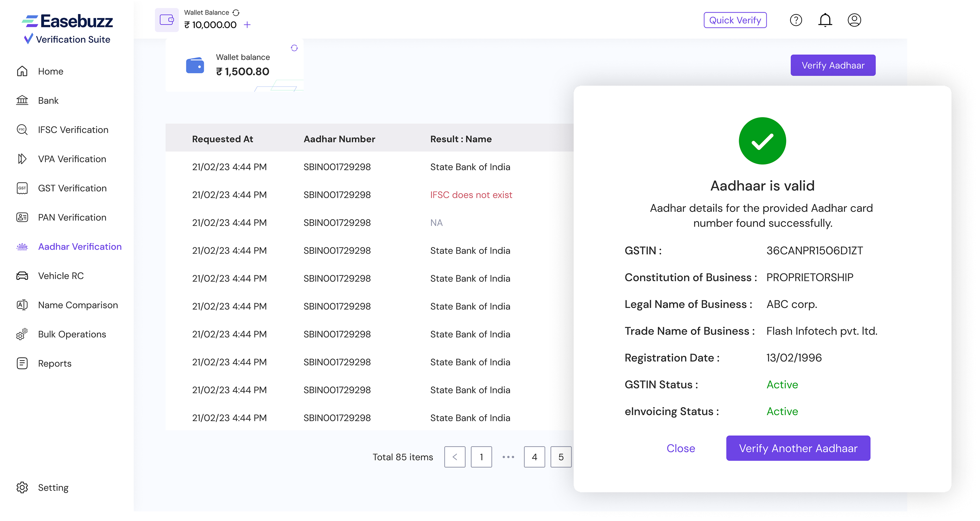Click the Aadhar Verification fingerprint icon
The image size is (980, 521).
point(22,246)
